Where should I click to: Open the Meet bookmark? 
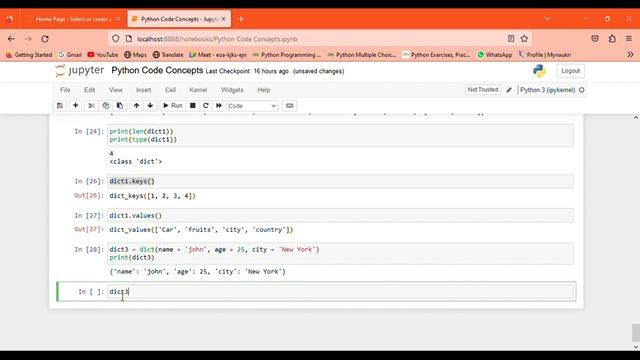(x=218, y=55)
